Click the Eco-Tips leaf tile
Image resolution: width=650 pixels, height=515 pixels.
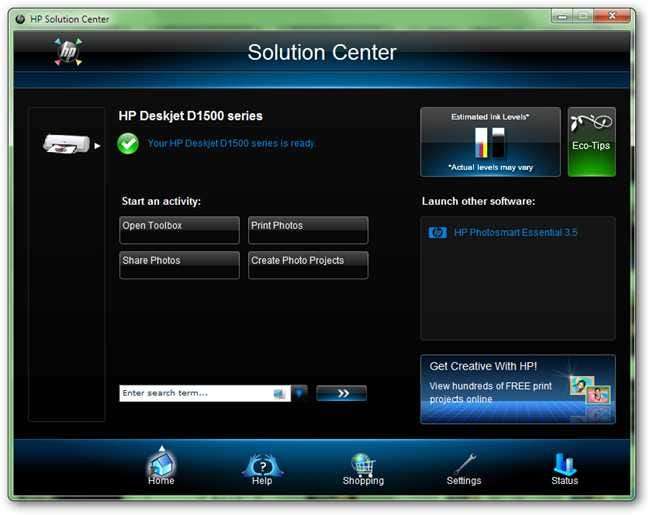point(592,142)
